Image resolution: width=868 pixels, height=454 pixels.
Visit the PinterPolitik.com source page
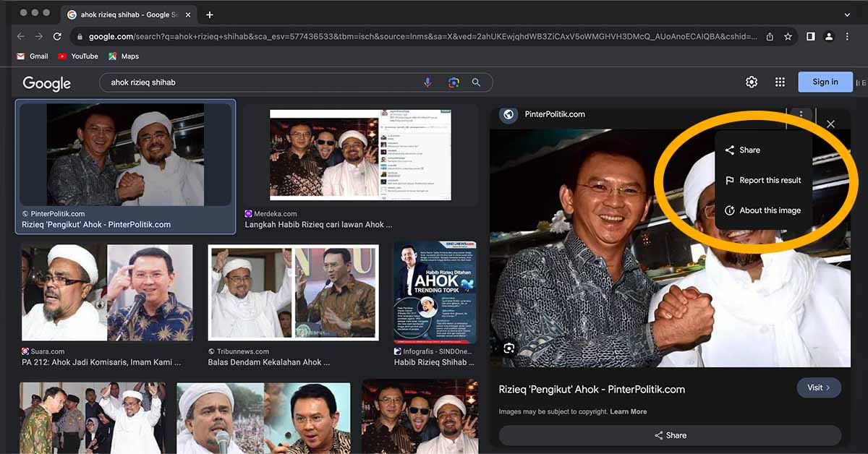[818, 387]
